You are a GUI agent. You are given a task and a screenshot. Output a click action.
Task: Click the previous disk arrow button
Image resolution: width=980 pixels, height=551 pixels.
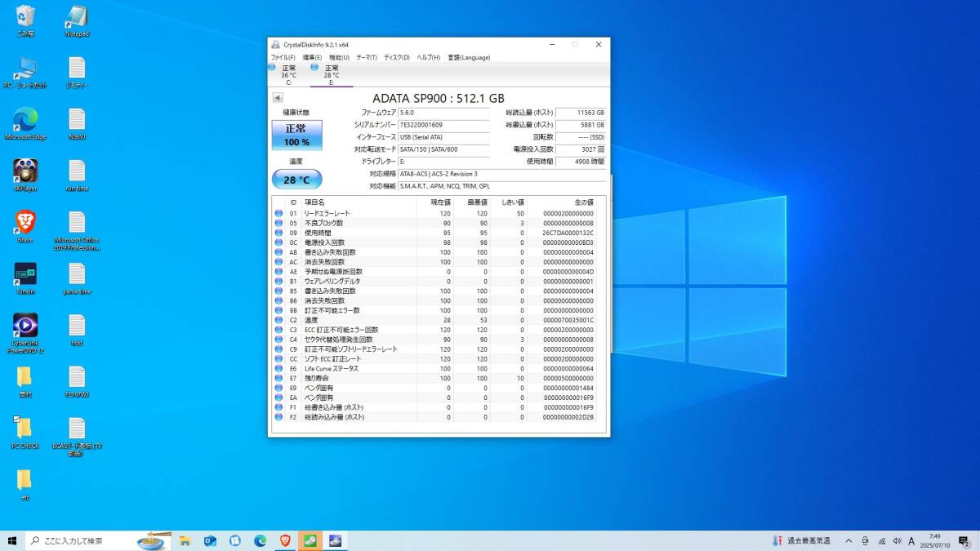tap(278, 98)
